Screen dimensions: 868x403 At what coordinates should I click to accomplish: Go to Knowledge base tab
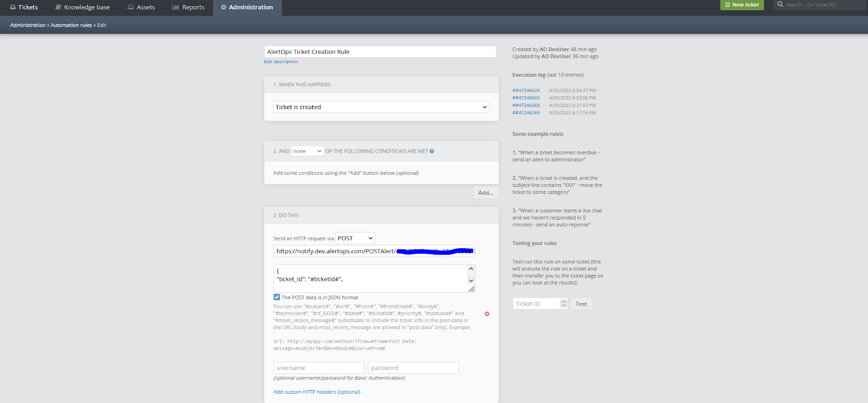pyautogui.click(x=82, y=7)
